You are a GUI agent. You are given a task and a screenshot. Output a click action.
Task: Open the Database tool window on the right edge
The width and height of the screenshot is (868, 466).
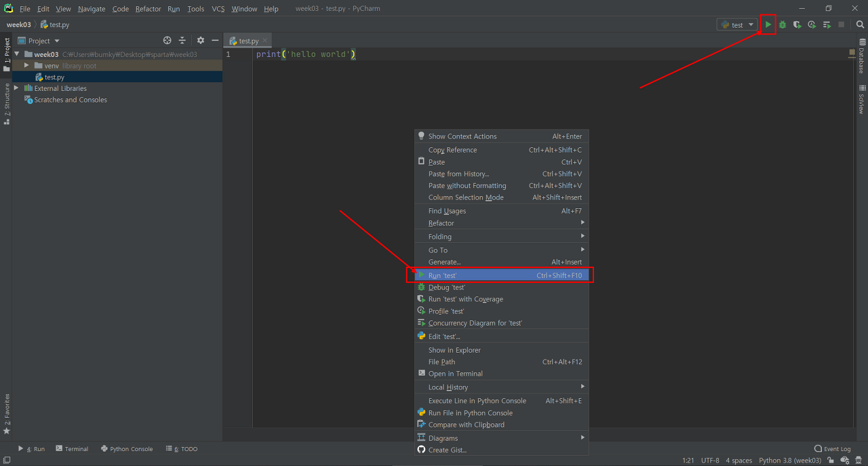[861, 56]
